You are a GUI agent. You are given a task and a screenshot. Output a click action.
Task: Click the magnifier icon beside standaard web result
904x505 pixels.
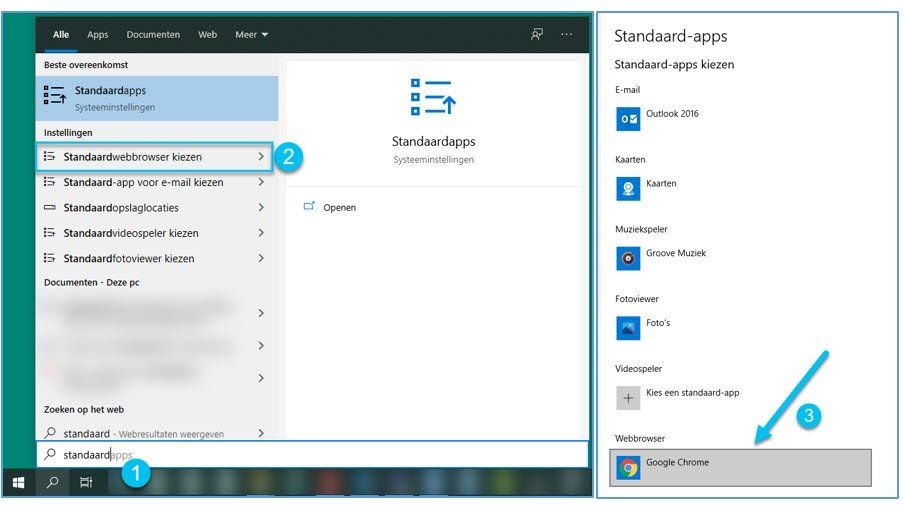coord(50,432)
